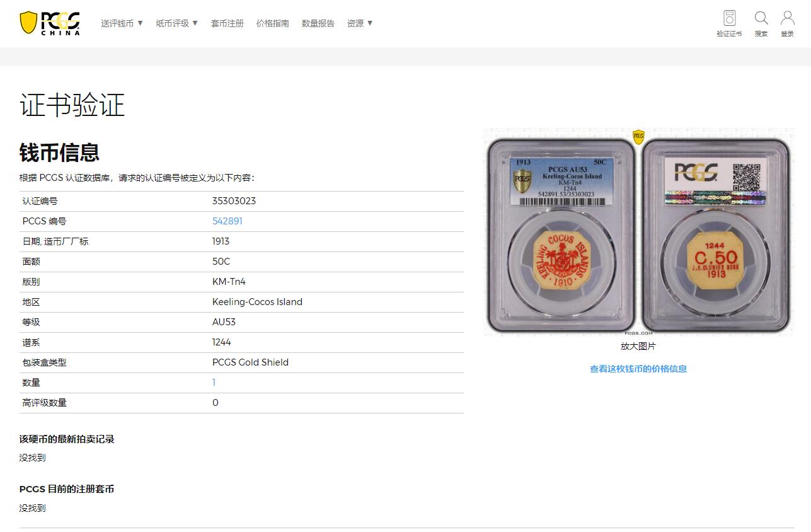Expand the 纸币评级 dropdown menu
This screenshot has height=532, width=811.
point(177,23)
